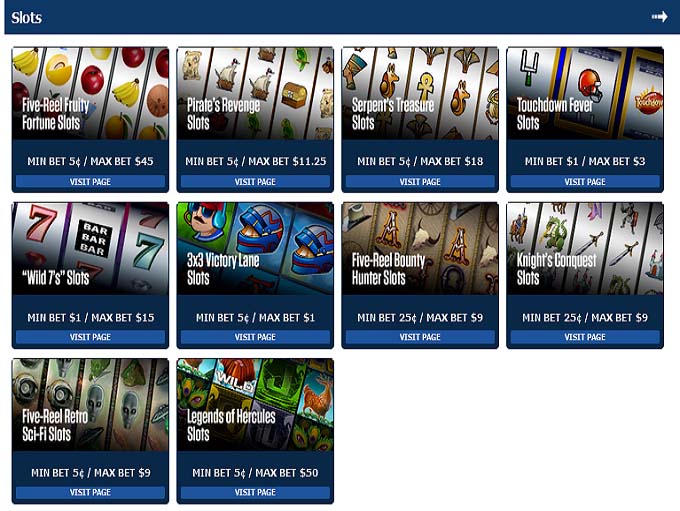Screen dimensions: 680x511
Task: Click the arrow icon in the Slots header
Action: pyautogui.click(x=659, y=16)
